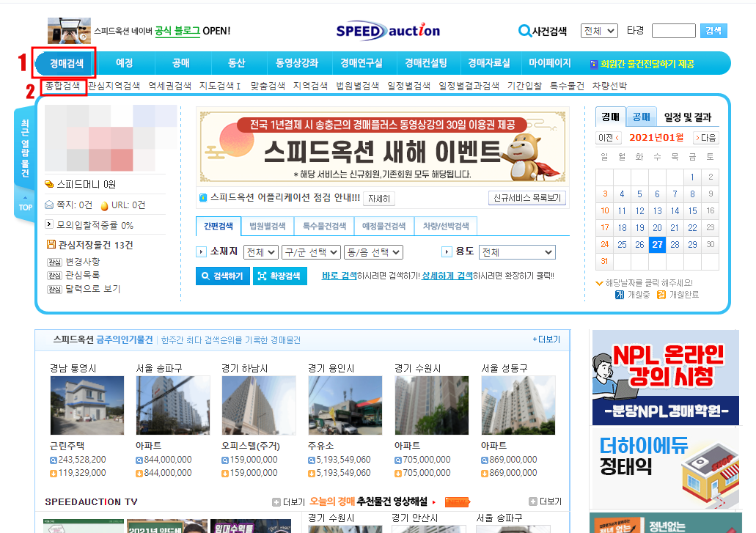Open the 구/군 선택 dropdown
This screenshot has height=533, width=756.
[312, 252]
